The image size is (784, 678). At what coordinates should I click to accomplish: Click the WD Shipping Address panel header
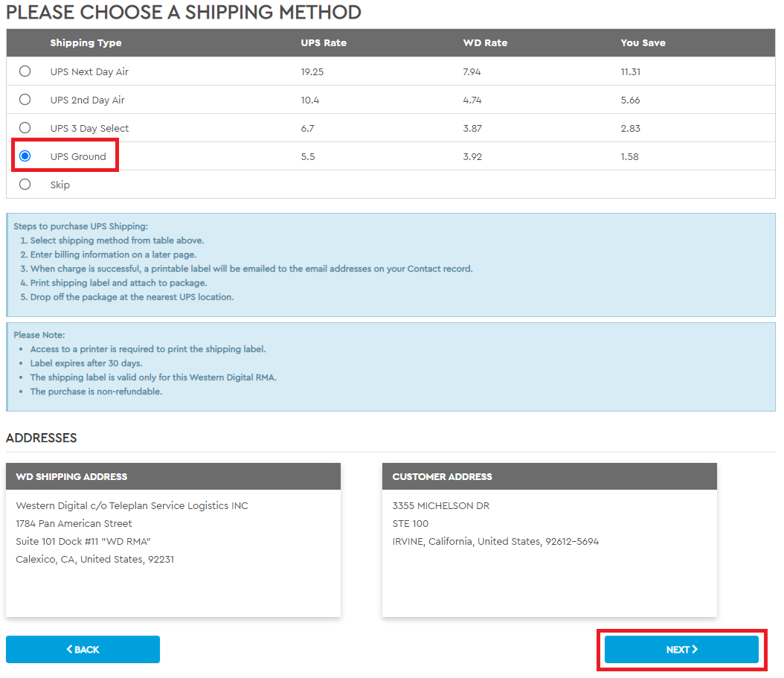(71, 476)
